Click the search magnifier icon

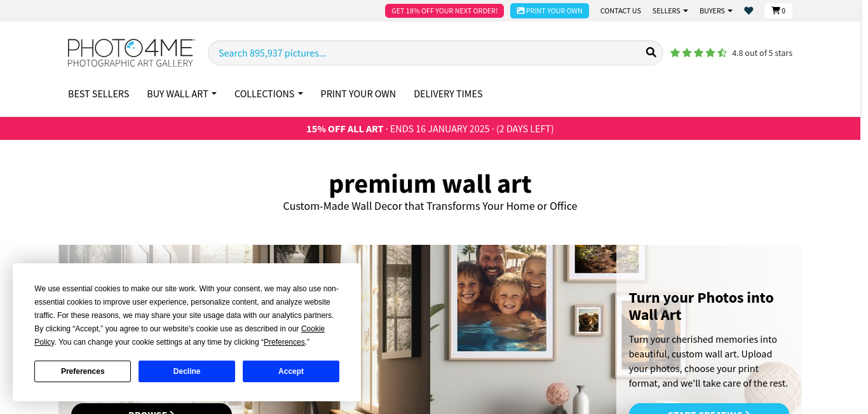click(651, 52)
